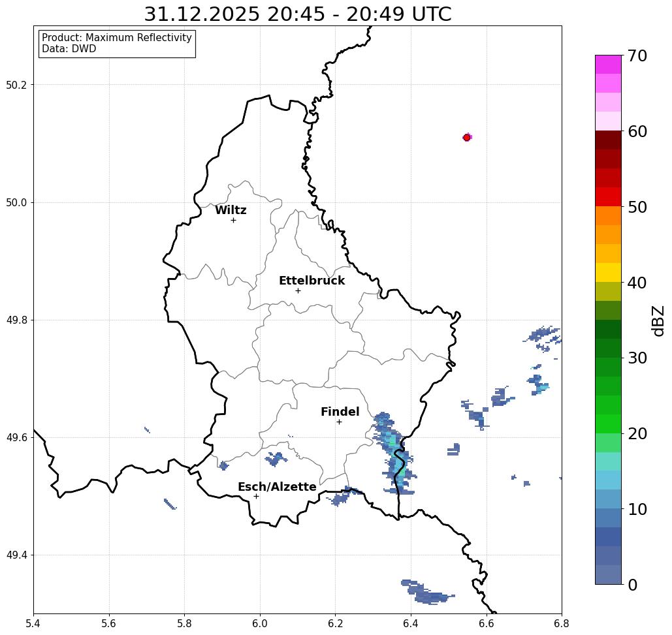Click the 60 tick on the colorbar
The image size is (672, 635).
click(x=637, y=131)
